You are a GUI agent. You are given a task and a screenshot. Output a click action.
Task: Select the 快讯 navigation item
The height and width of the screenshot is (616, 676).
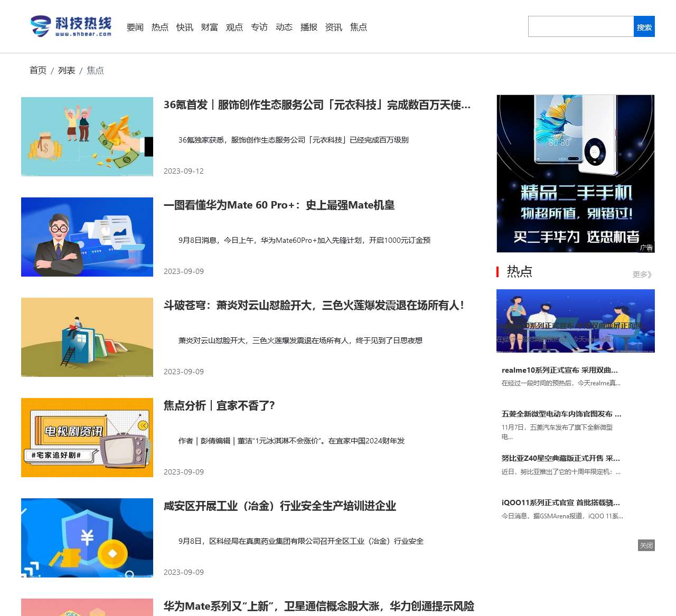184,27
